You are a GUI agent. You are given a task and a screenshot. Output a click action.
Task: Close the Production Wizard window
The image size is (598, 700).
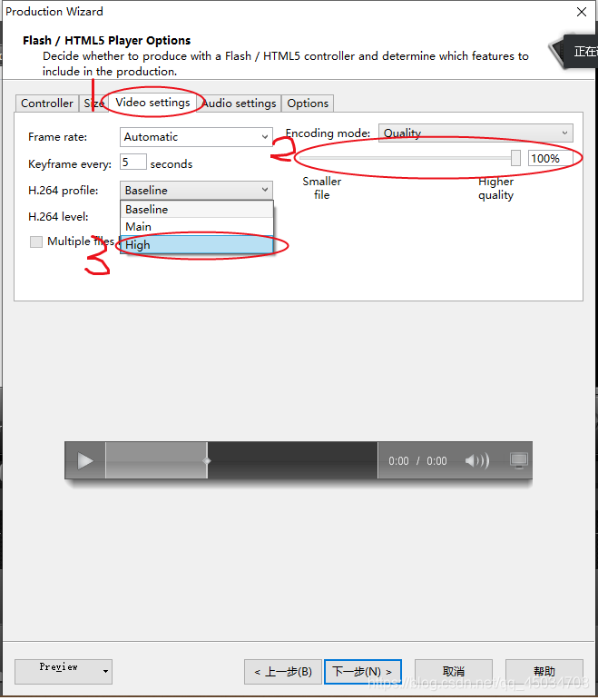582,12
